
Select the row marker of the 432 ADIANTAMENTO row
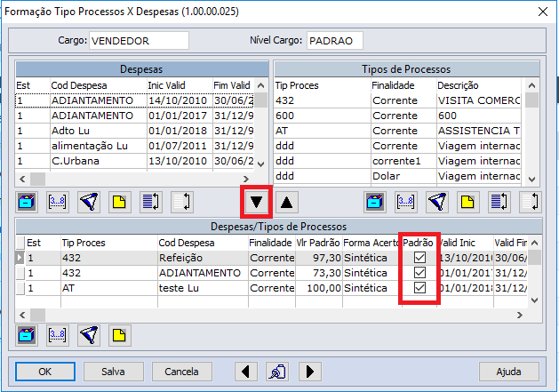pyautogui.click(x=20, y=273)
